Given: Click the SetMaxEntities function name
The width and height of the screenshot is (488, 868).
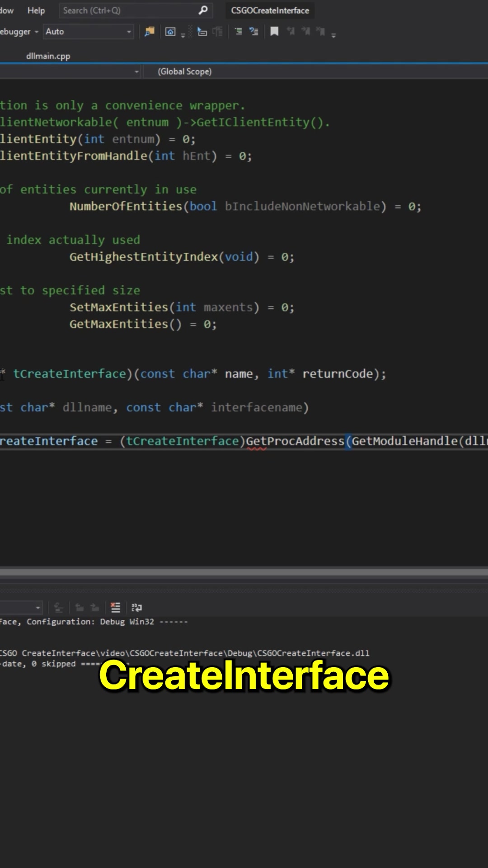Looking at the screenshot, I should (119, 307).
